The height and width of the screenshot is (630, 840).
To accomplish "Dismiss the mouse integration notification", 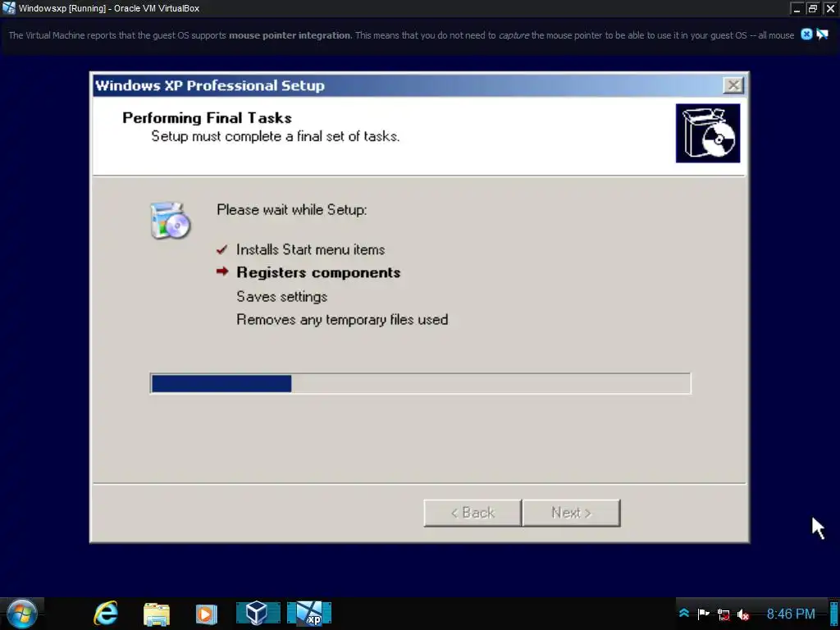I will click(x=806, y=34).
